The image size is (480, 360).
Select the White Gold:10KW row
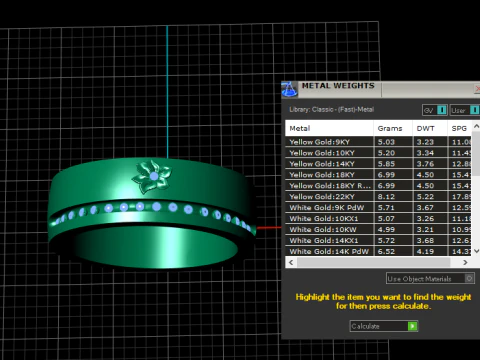point(378,229)
